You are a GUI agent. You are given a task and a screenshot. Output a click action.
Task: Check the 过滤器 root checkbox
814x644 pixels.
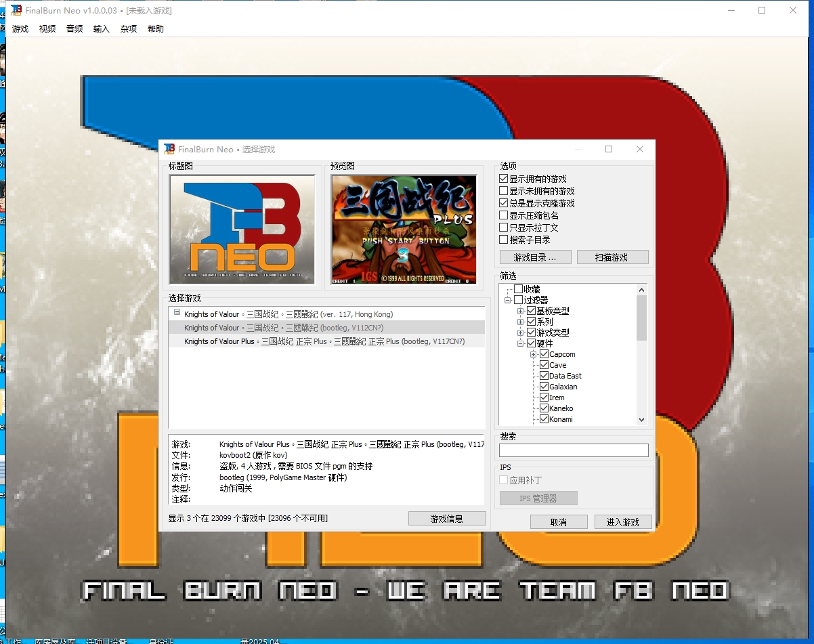point(519,300)
